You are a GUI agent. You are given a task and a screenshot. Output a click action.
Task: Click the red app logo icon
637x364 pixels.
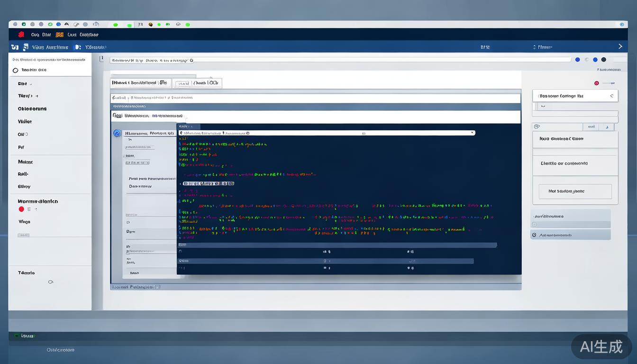pyautogui.click(x=21, y=35)
